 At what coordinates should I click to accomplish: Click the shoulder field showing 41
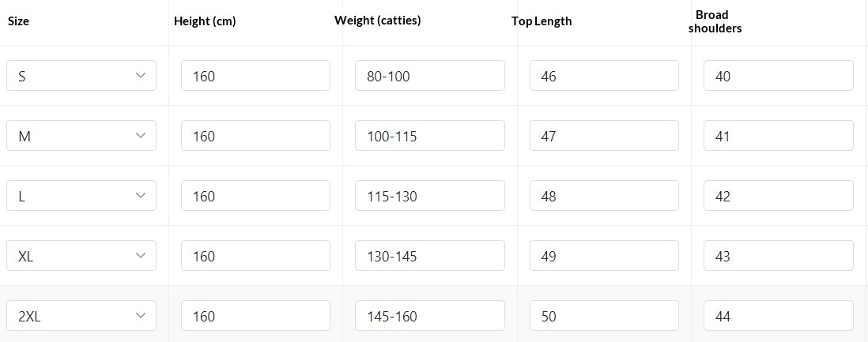pyautogui.click(x=778, y=136)
